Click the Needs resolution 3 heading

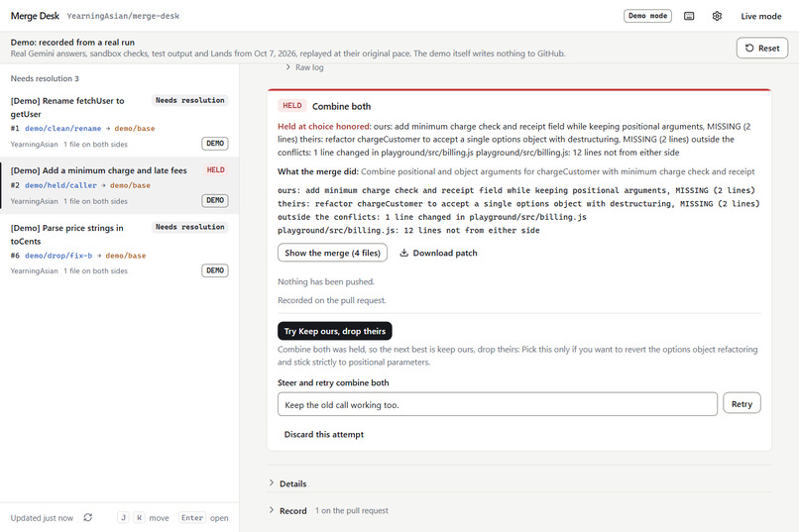click(x=45, y=78)
